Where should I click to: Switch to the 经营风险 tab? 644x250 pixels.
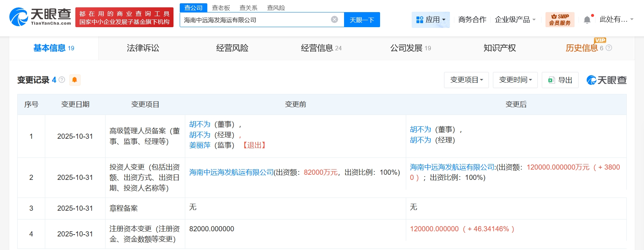(x=232, y=48)
